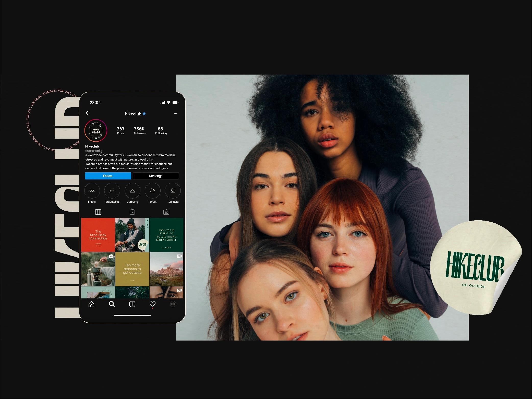532x399 pixels.
Task: Tap the home indicator bar
Action: 132,315
